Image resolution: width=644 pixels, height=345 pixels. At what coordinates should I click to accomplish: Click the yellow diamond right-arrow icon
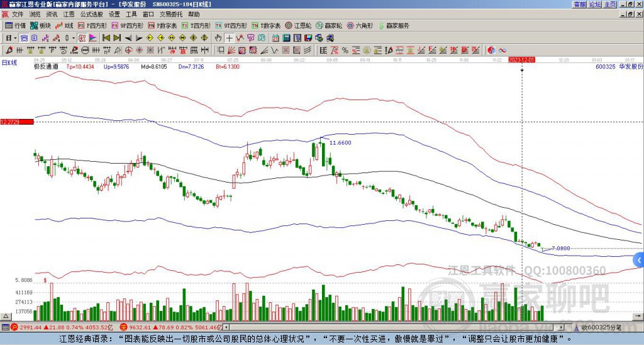pos(160,38)
